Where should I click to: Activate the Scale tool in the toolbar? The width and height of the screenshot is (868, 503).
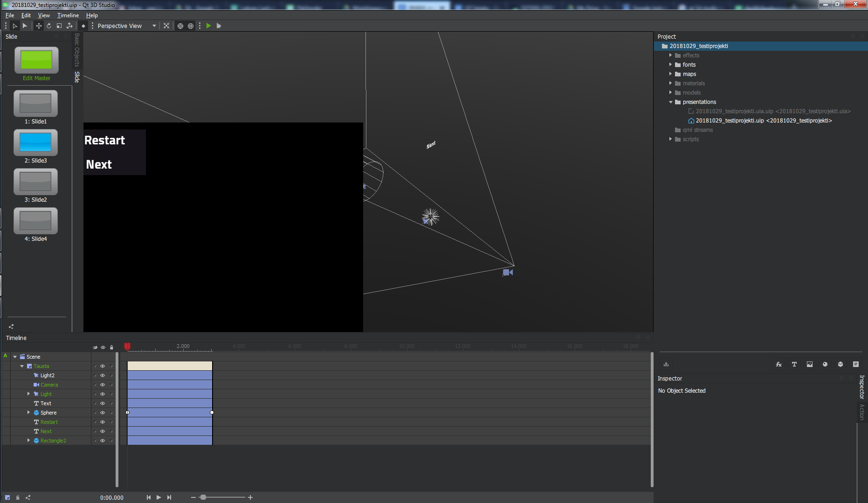coord(59,26)
